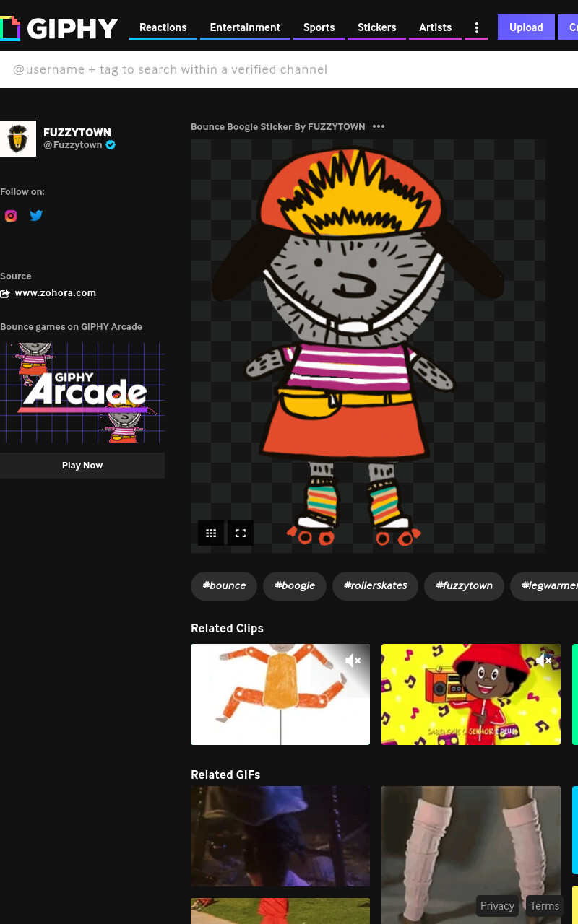Open the Entertainment category

(x=245, y=27)
